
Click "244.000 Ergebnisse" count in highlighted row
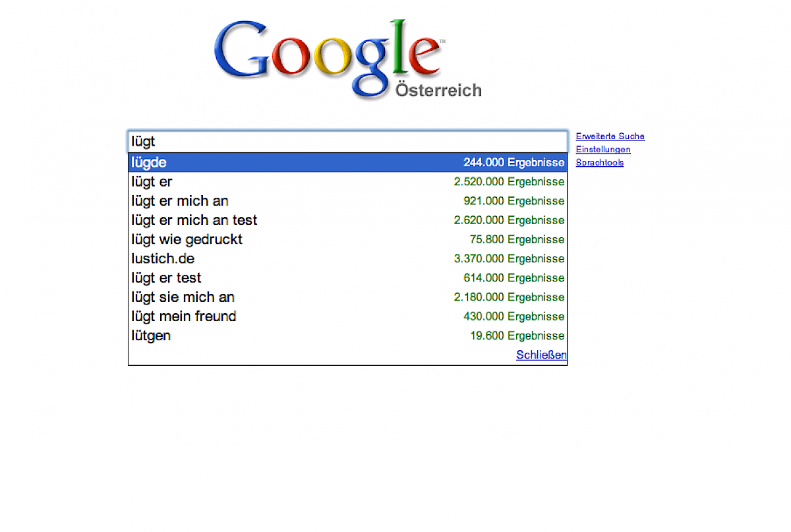pyautogui.click(x=513, y=162)
